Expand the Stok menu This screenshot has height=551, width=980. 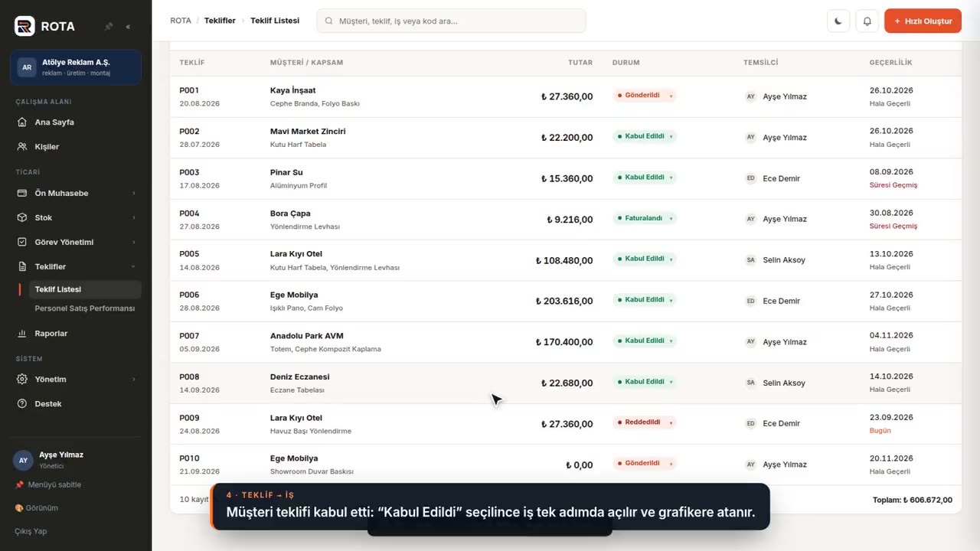77,218
